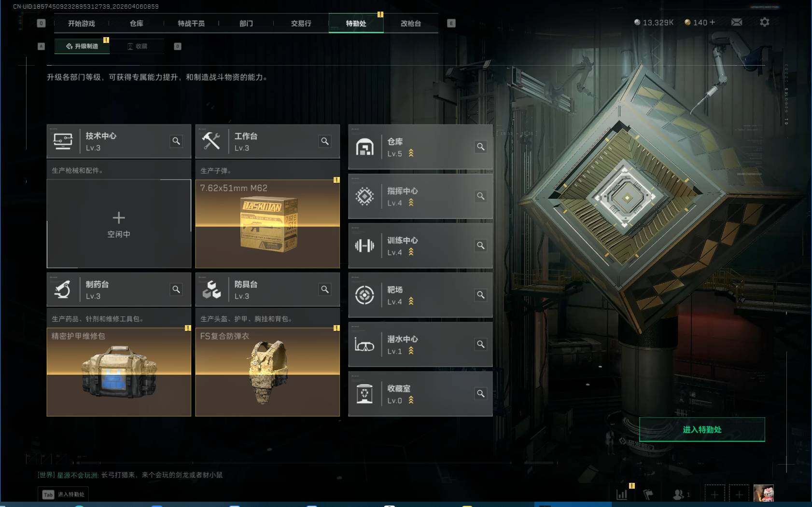This screenshot has width=812, height=507.
Task: Open the statistics bar chart icon
Action: [x=622, y=494]
